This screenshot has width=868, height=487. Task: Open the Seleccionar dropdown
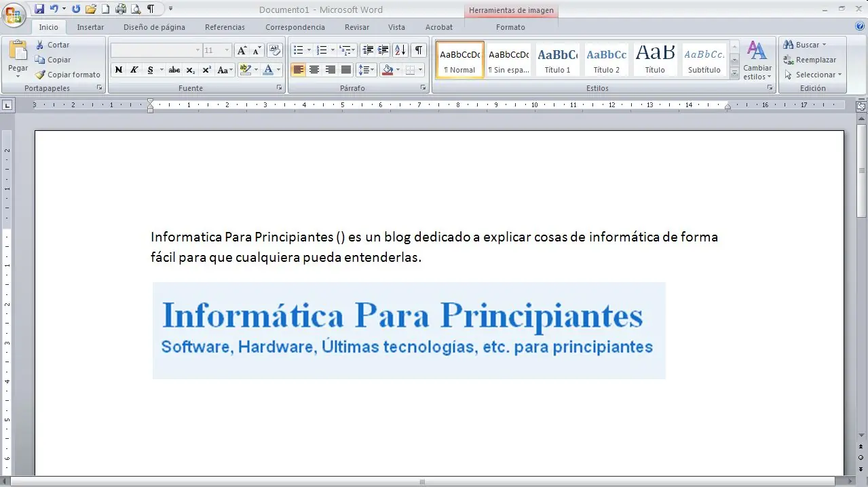(x=812, y=75)
